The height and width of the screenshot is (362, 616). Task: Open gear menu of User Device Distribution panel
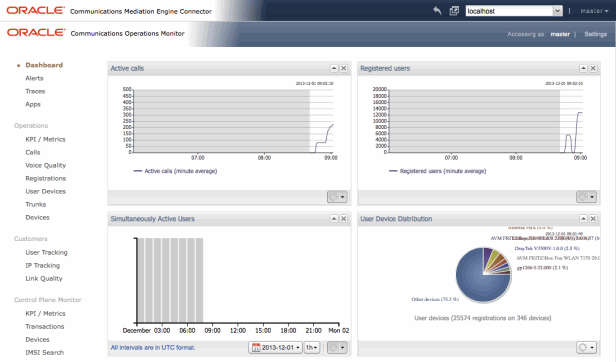point(587,347)
